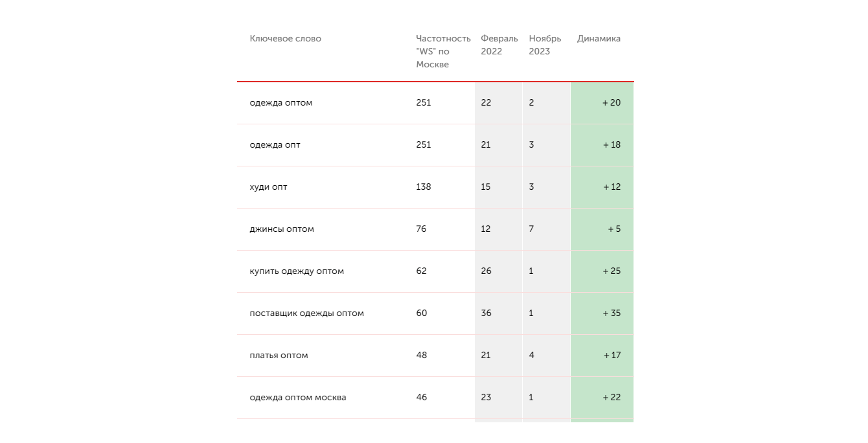868x443 pixels.
Task: Click the frequency value 138
Action: click(x=424, y=187)
